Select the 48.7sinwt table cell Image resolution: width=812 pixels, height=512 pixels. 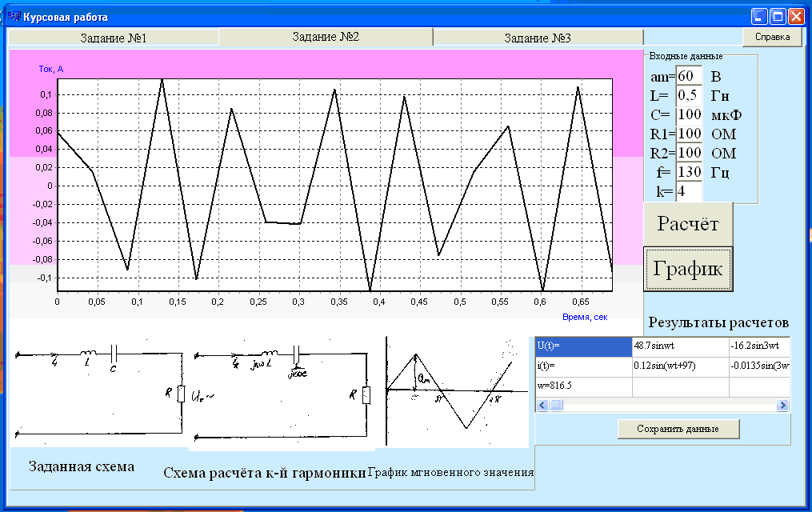681,346
